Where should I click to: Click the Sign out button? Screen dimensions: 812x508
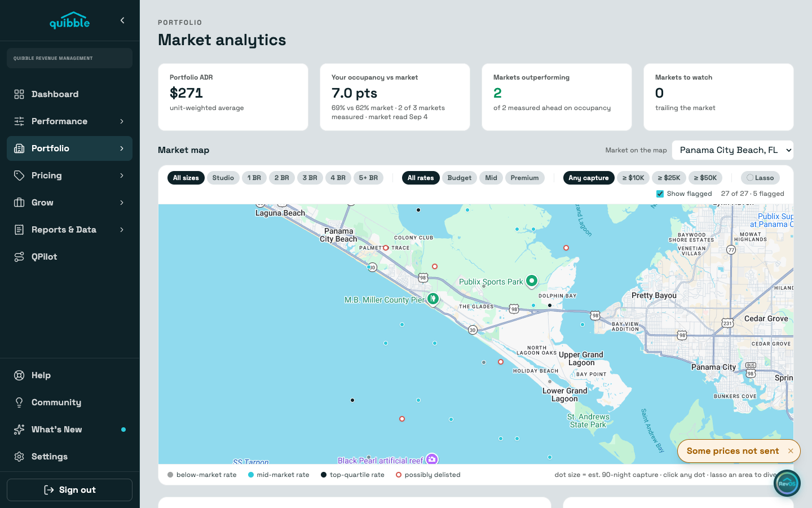pos(69,490)
